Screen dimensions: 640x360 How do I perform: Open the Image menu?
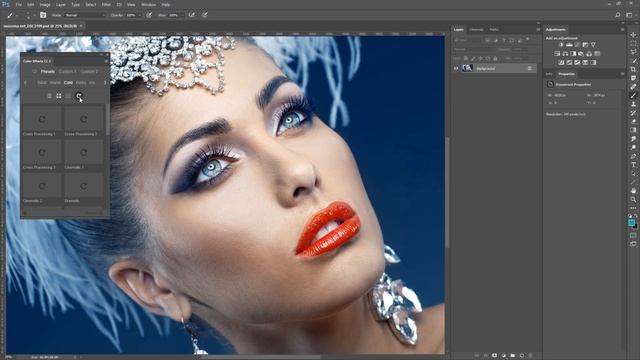tap(45, 4)
